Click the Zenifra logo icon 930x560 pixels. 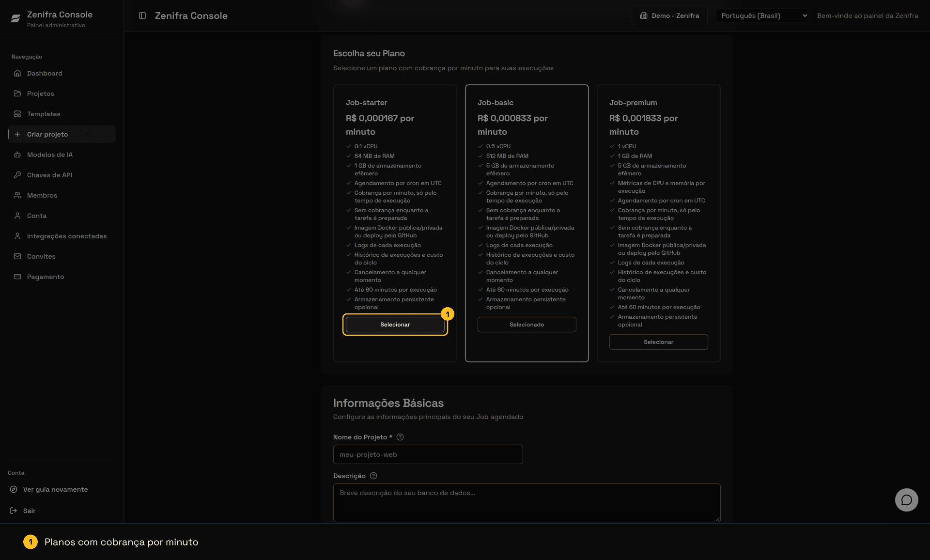click(15, 18)
